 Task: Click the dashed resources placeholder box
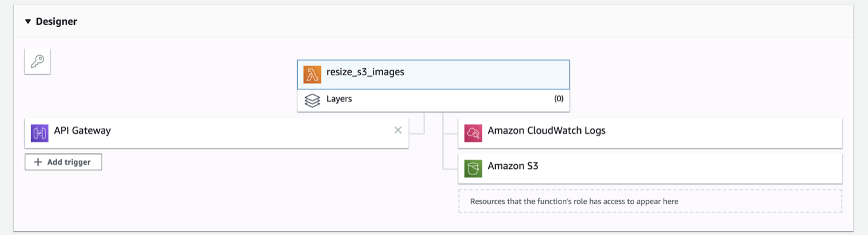650,201
